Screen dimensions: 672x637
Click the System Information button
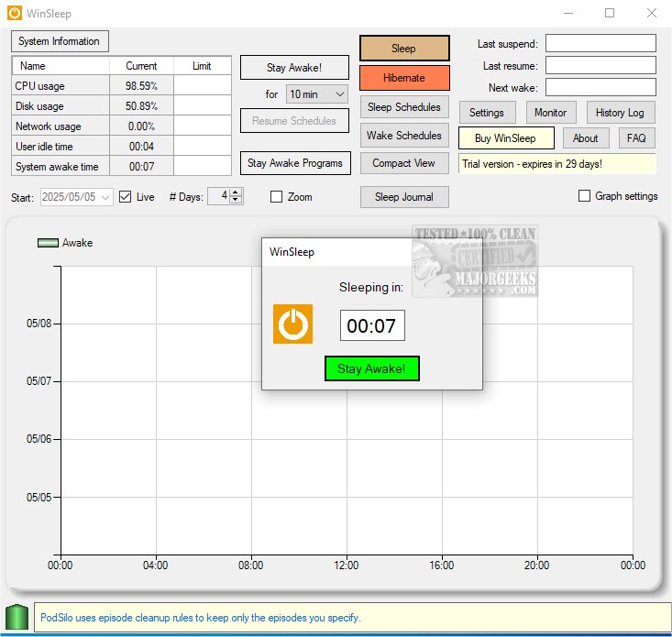coord(60,41)
